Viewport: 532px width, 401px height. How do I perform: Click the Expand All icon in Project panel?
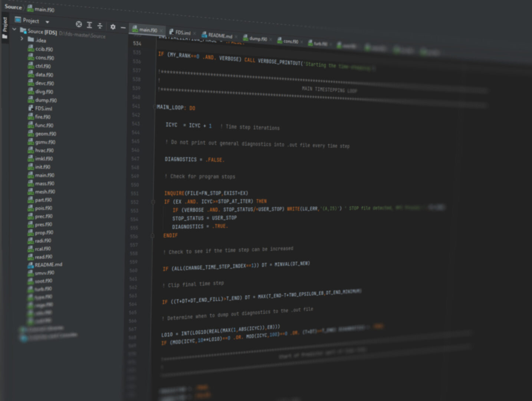89,25
